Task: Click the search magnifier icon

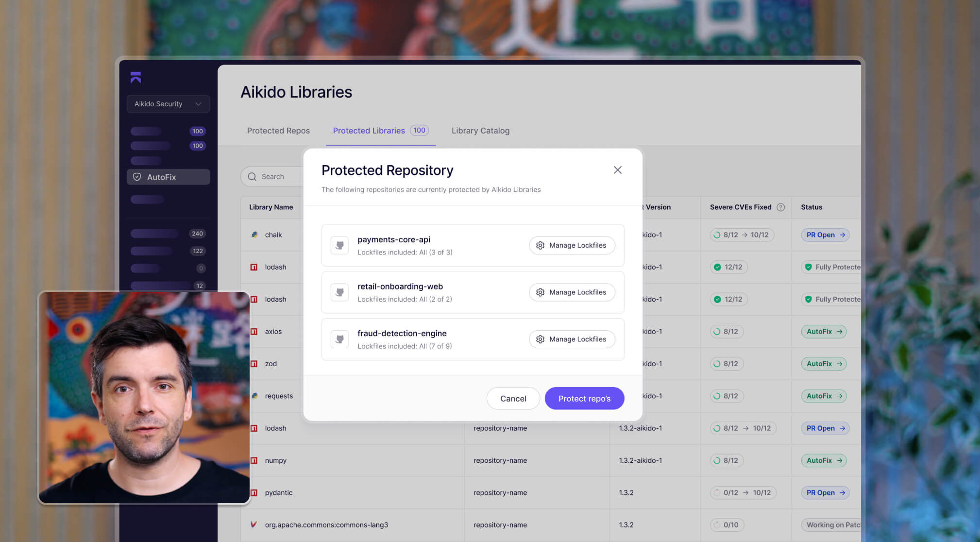Action: (x=252, y=177)
